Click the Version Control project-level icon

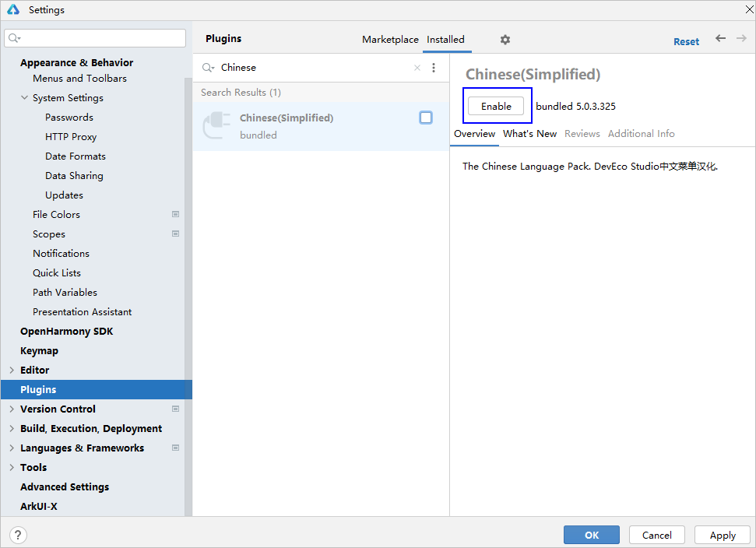click(175, 409)
